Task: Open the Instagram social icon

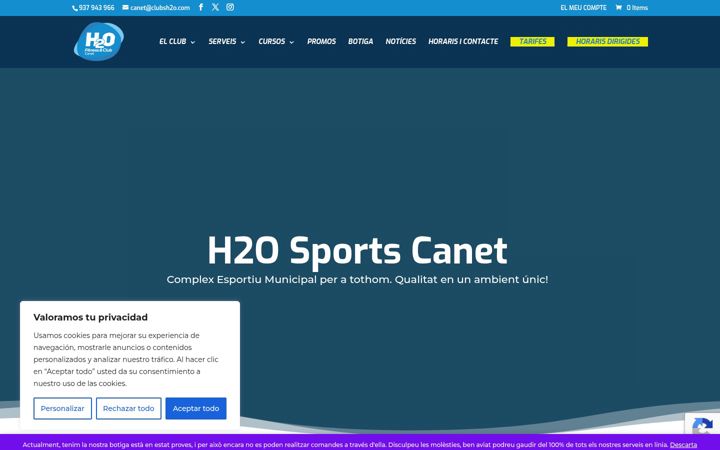Action: [x=230, y=7]
